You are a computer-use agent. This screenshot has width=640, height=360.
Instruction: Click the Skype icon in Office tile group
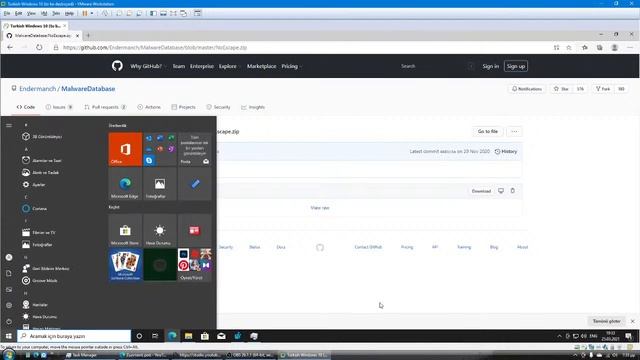click(149, 160)
